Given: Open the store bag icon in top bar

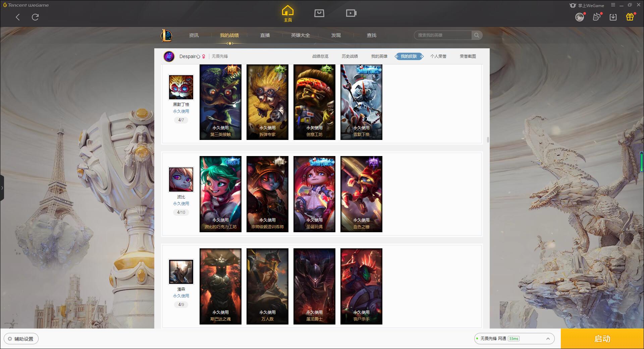Looking at the screenshot, I should 319,13.
